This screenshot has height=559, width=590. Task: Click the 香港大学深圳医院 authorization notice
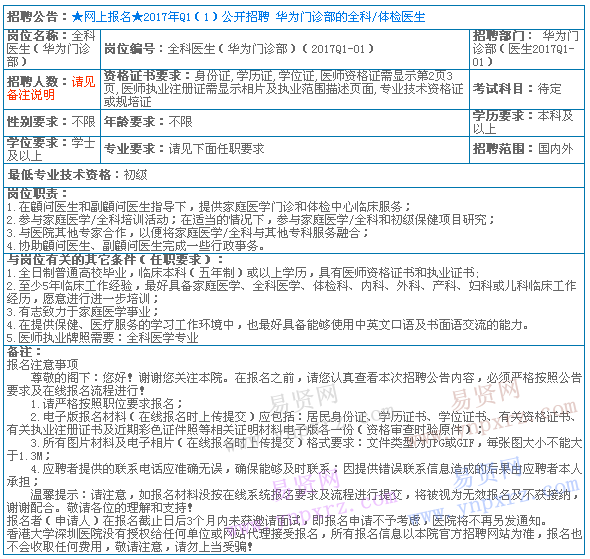[x=294, y=540]
